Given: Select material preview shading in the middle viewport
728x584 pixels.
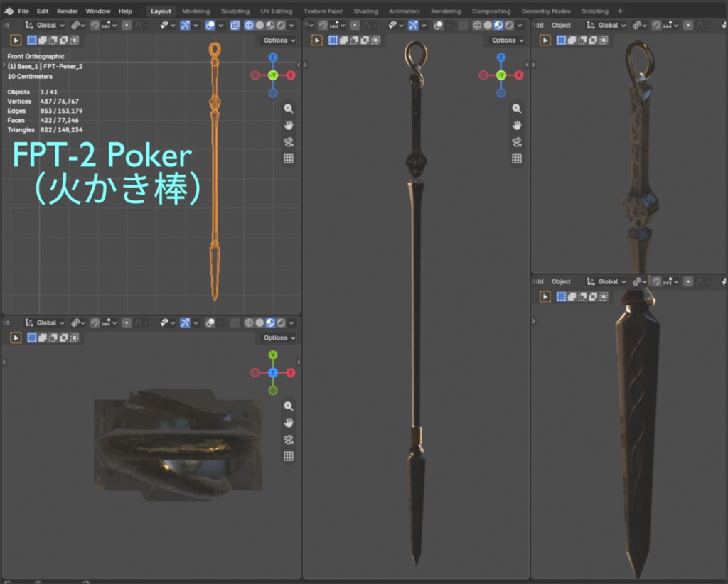Looking at the screenshot, I should click(x=498, y=26).
